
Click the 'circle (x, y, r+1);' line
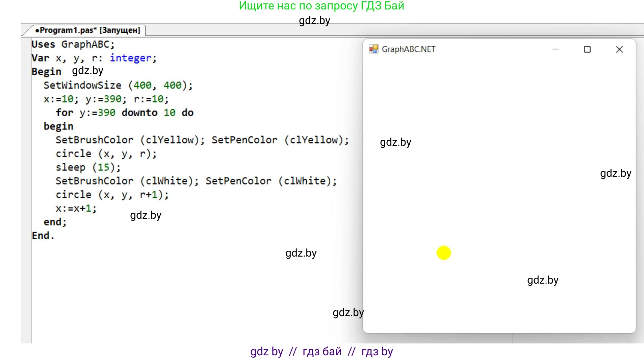112,195
